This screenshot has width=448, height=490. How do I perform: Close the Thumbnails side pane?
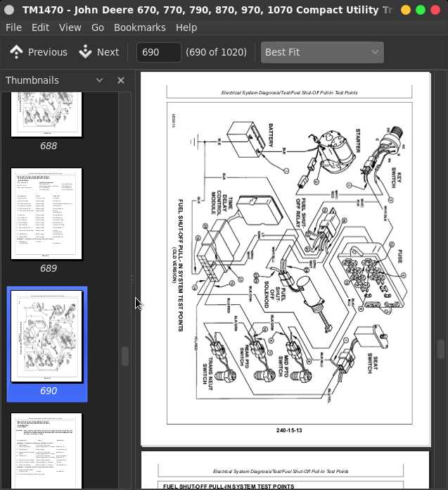pyautogui.click(x=121, y=80)
